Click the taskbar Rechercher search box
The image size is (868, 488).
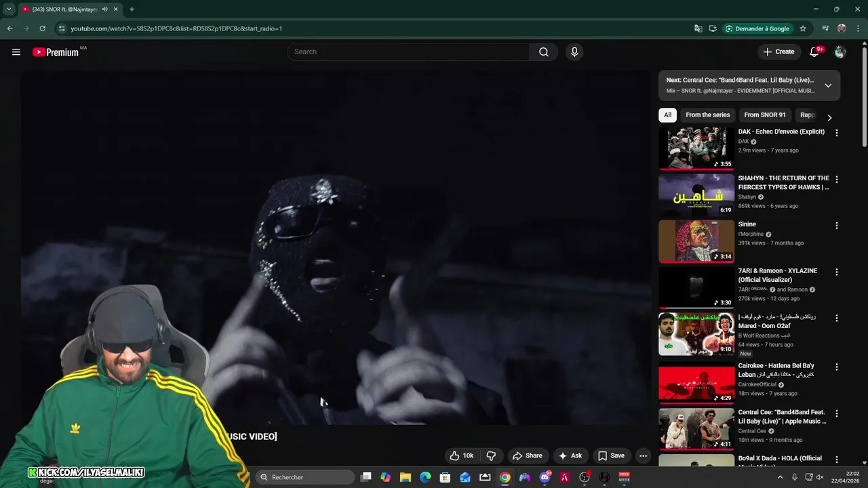305,477
